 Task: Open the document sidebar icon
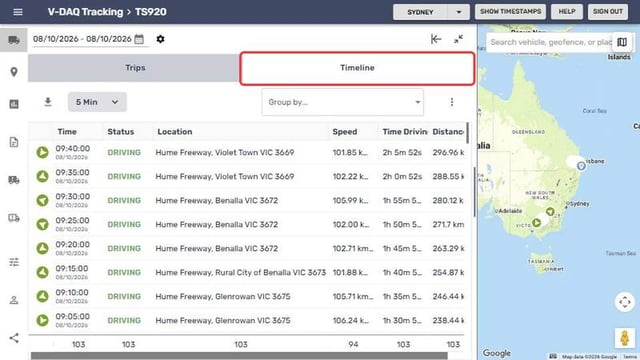(x=14, y=142)
